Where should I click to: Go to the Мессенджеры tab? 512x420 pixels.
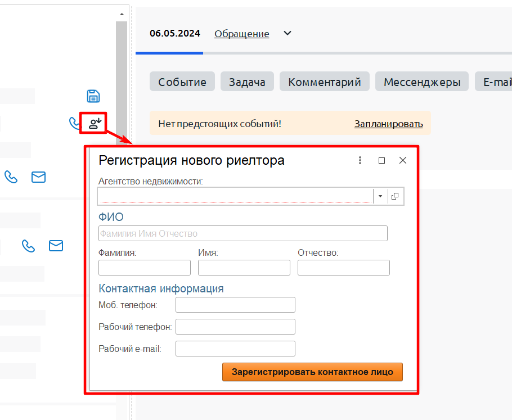click(422, 82)
